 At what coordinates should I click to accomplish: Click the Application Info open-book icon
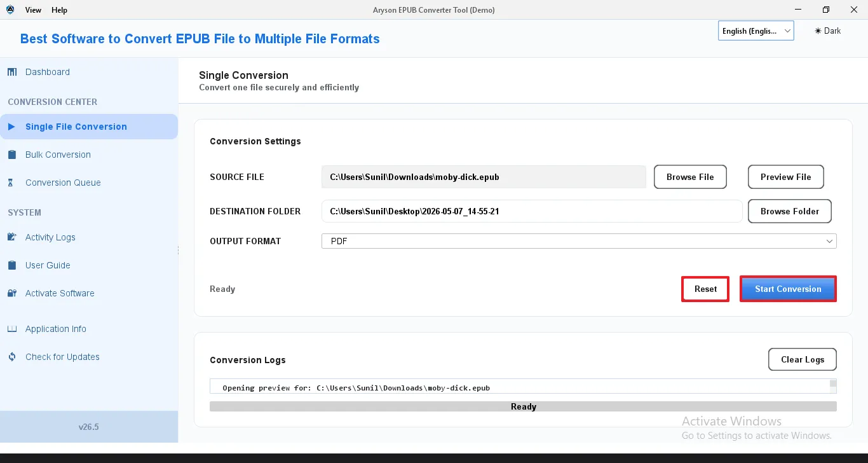tap(12, 329)
